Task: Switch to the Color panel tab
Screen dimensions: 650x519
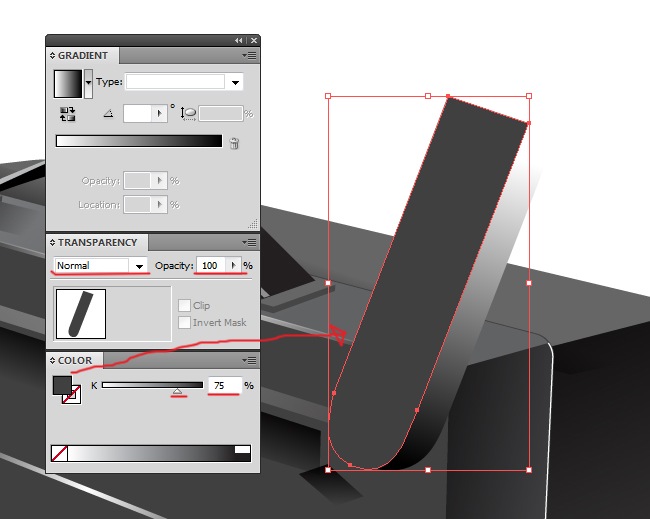Action: (x=75, y=361)
